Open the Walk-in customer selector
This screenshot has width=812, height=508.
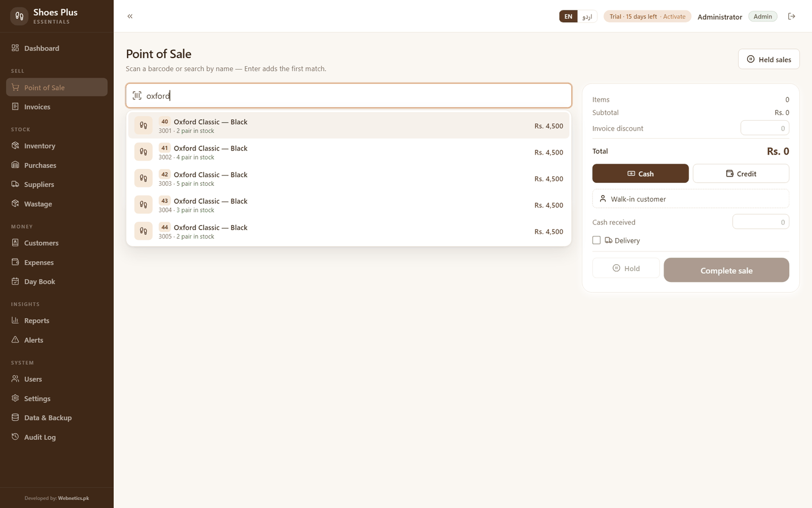[x=690, y=199]
